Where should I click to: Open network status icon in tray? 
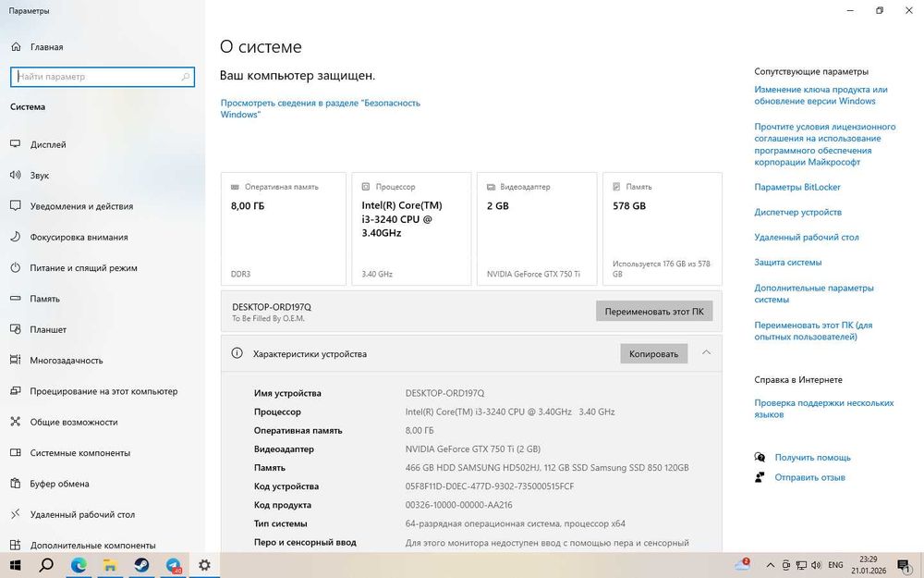[801, 565]
